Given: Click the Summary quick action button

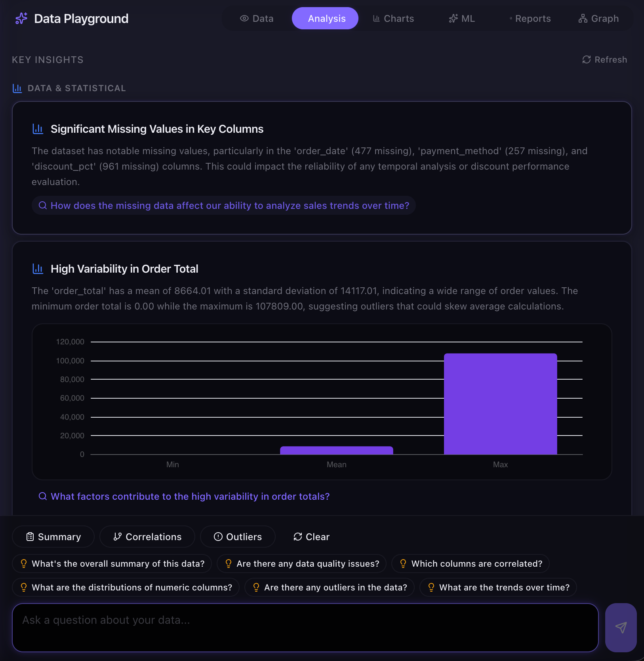Looking at the screenshot, I should 53,537.
